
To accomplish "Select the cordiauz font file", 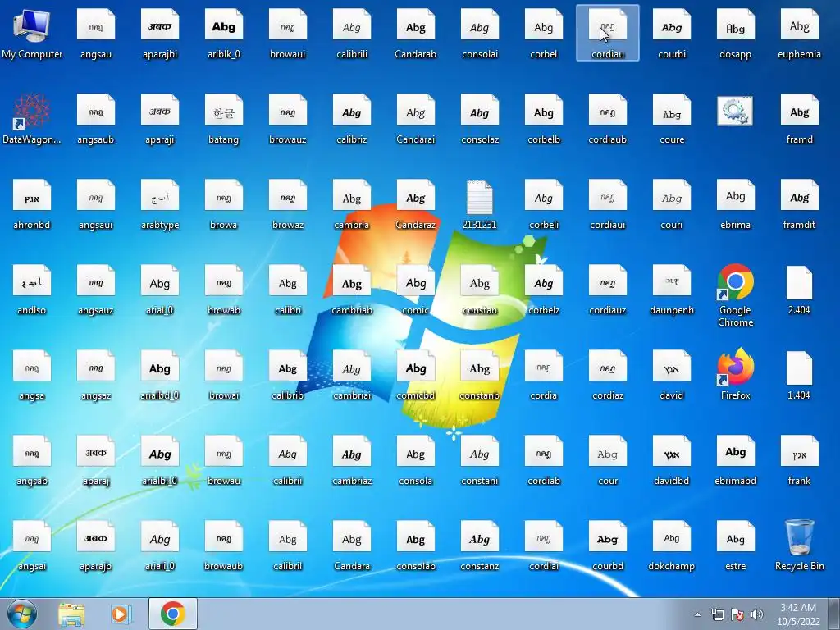I will coord(608,290).
